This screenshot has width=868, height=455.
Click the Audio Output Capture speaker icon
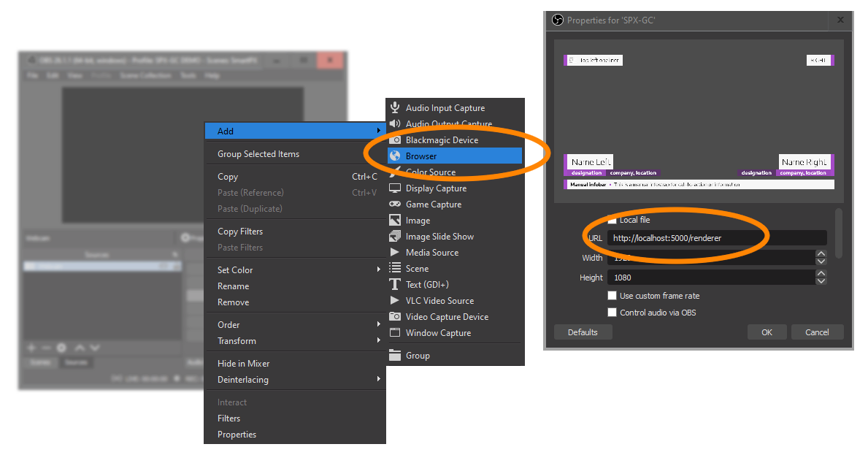tap(395, 123)
